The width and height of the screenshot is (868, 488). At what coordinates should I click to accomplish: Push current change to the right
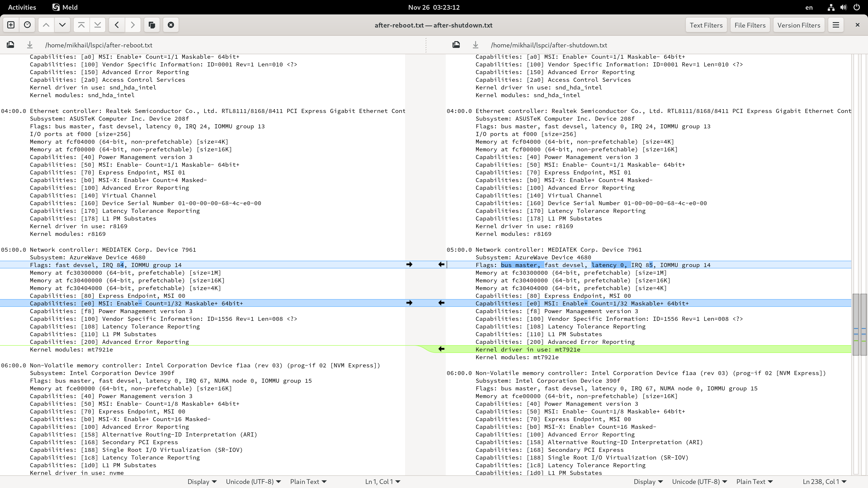tap(133, 25)
